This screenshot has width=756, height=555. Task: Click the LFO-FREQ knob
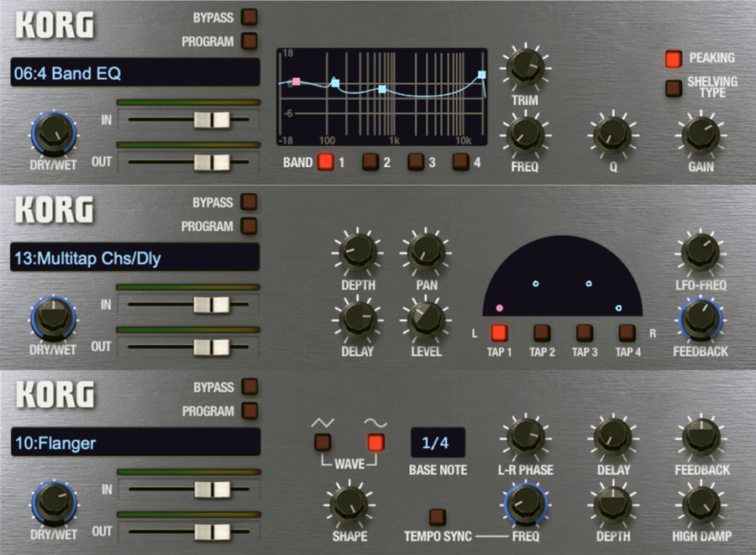coord(701,253)
